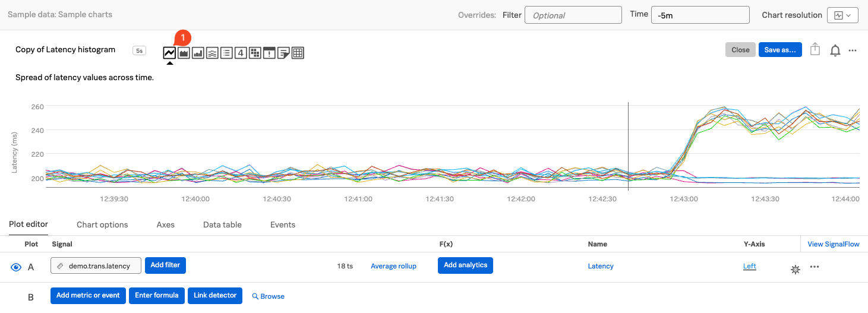The height and width of the screenshot is (313, 868).
Task: Open chart actions ellipsis menu
Action: (853, 50)
